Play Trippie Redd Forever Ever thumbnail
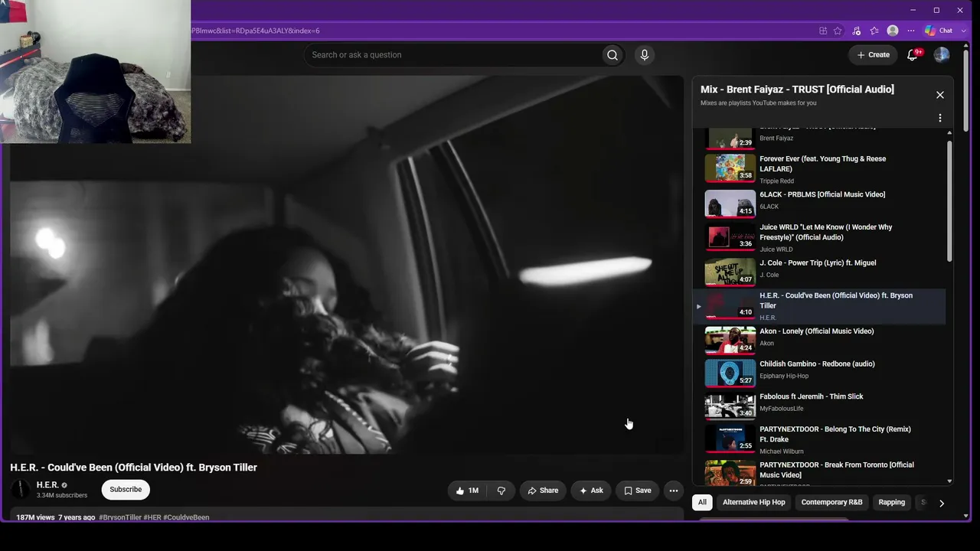This screenshot has width=980, height=551. click(x=730, y=168)
